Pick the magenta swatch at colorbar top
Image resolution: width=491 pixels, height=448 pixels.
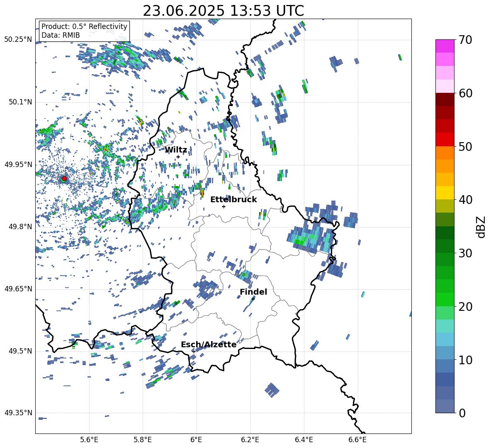tap(445, 46)
